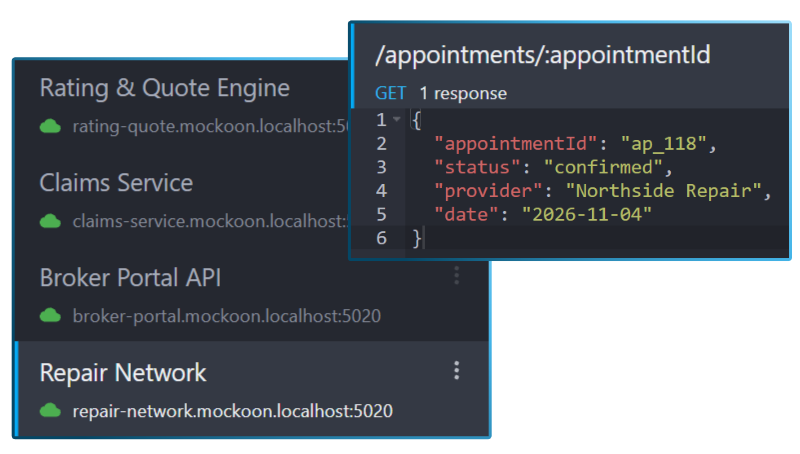Click green cloud icon for Claims Service
The height and width of the screenshot is (454, 800).
(51, 221)
